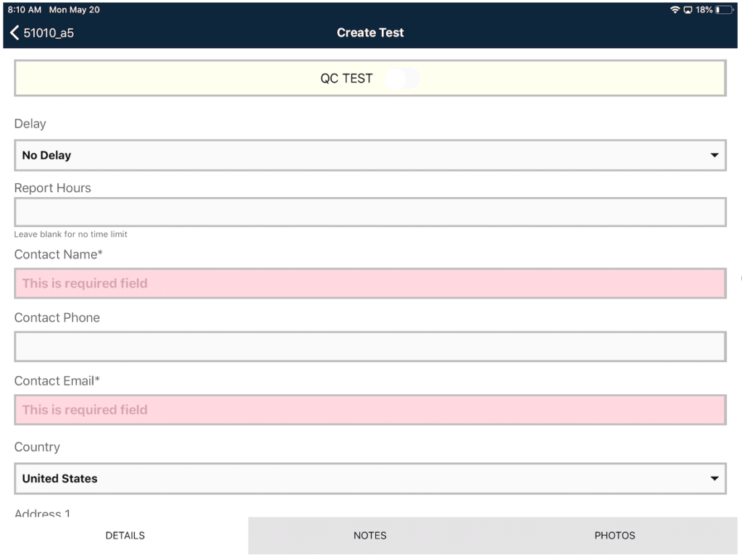Switch to the NOTES tab
Screen dimensions: 742x560
point(370,535)
